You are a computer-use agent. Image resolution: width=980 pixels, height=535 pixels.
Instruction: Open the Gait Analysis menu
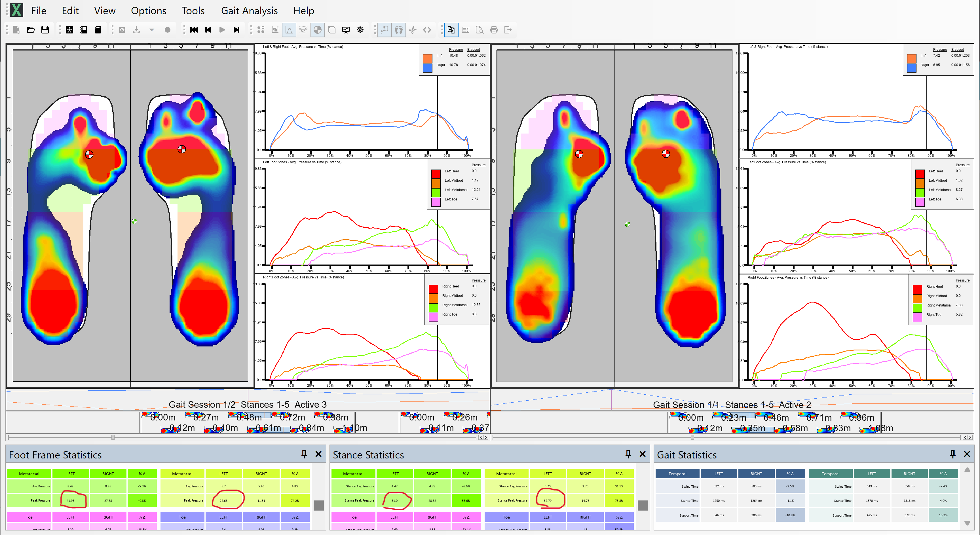coord(249,11)
